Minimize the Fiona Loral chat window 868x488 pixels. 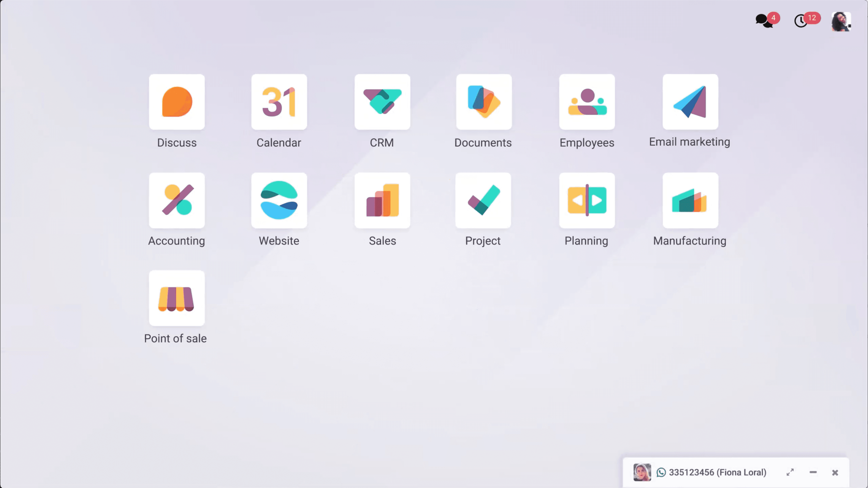813,472
